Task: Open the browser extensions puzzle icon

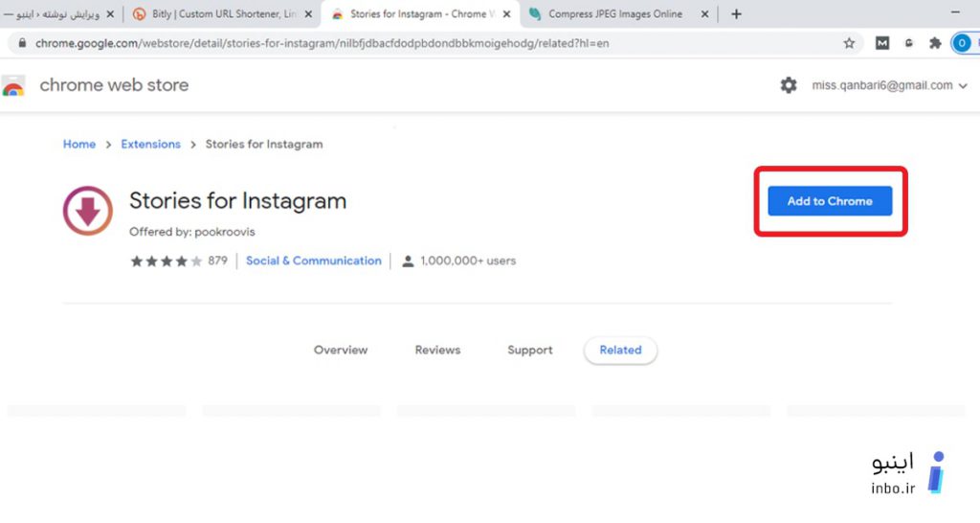Action: pos(935,43)
